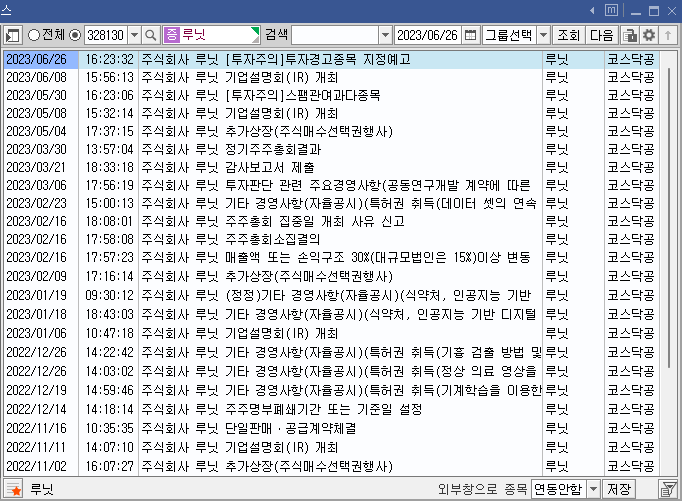Select 주주명부폐쇄기간 또는 기준일 설정 row
Viewport: 682px width, 501px height.
[331, 409]
